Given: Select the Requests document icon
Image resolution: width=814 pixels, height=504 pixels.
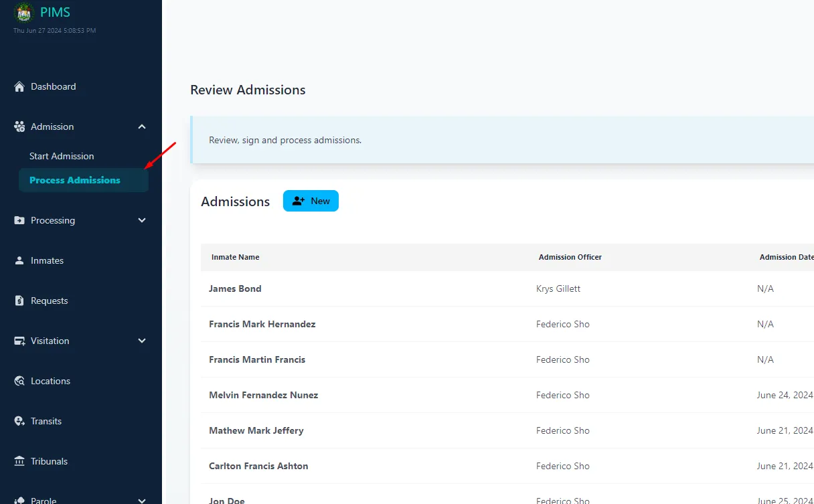Looking at the screenshot, I should [x=17, y=301].
